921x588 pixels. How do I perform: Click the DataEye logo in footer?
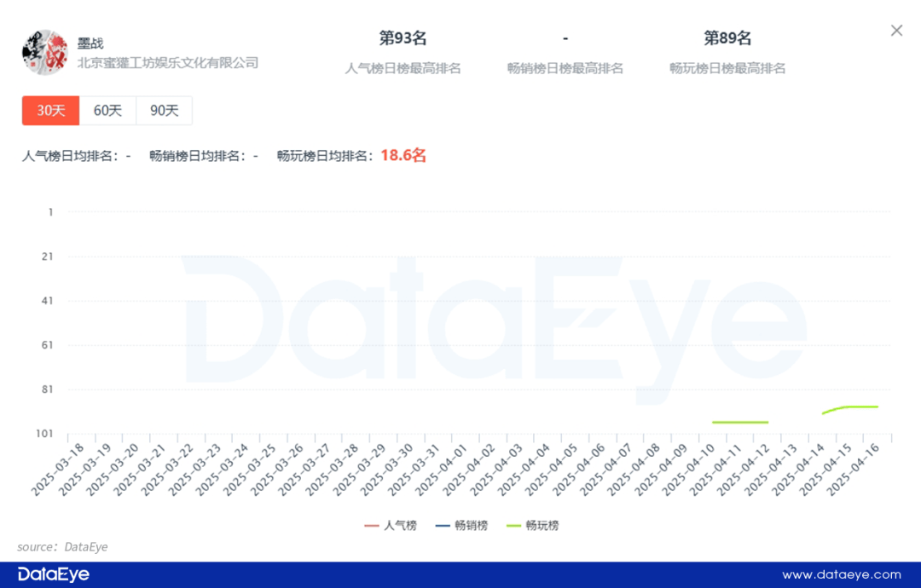(x=54, y=574)
